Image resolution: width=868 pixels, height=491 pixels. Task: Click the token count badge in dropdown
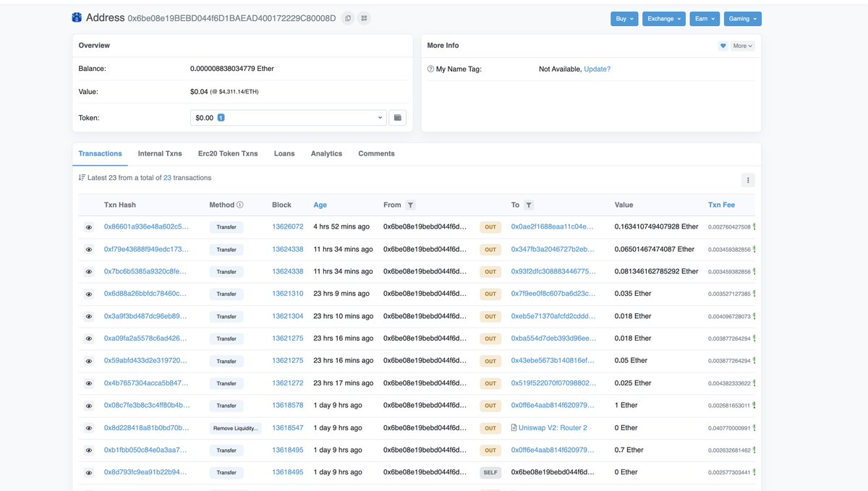coord(221,118)
